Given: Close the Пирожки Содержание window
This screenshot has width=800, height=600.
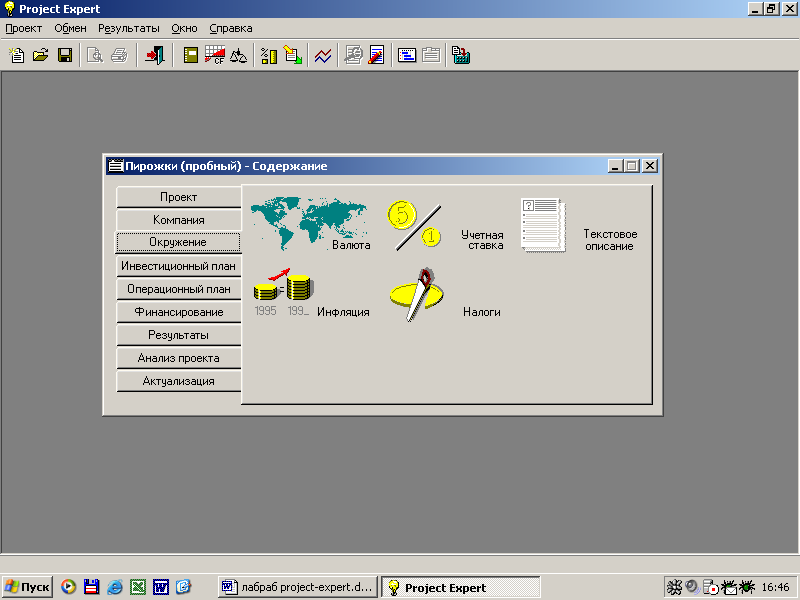Looking at the screenshot, I should coord(649,166).
